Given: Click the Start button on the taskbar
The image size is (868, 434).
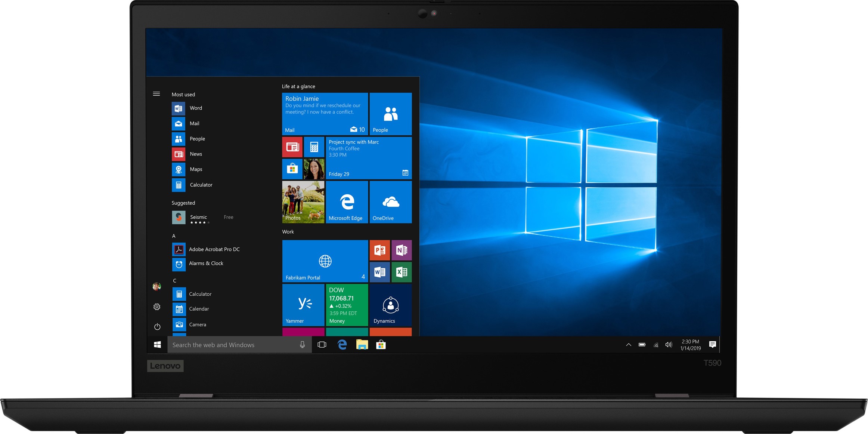Looking at the screenshot, I should pyautogui.click(x=157, y=345).
